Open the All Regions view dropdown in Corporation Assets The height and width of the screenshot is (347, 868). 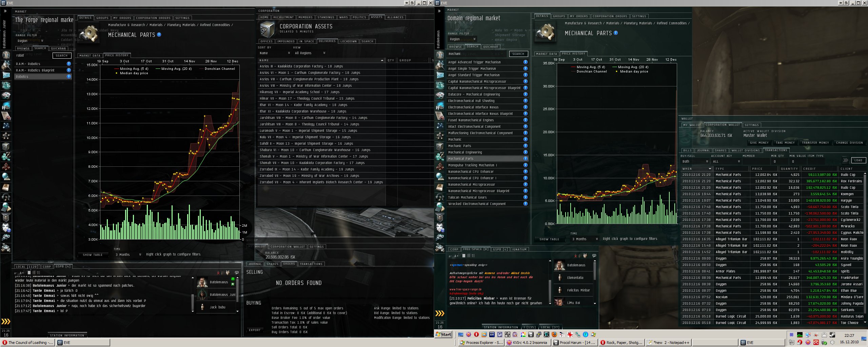310,53
